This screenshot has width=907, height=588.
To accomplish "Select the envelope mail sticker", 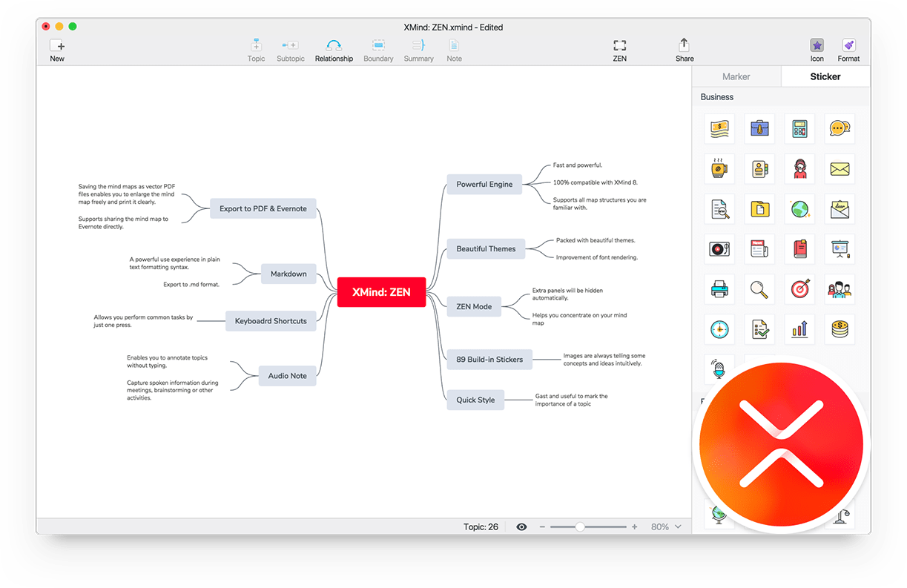I will point(839,169).
